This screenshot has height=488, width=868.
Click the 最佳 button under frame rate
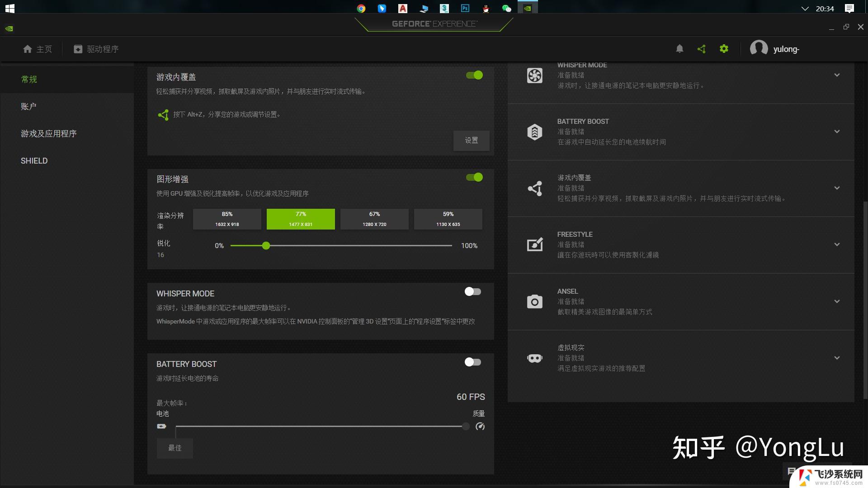175,448
